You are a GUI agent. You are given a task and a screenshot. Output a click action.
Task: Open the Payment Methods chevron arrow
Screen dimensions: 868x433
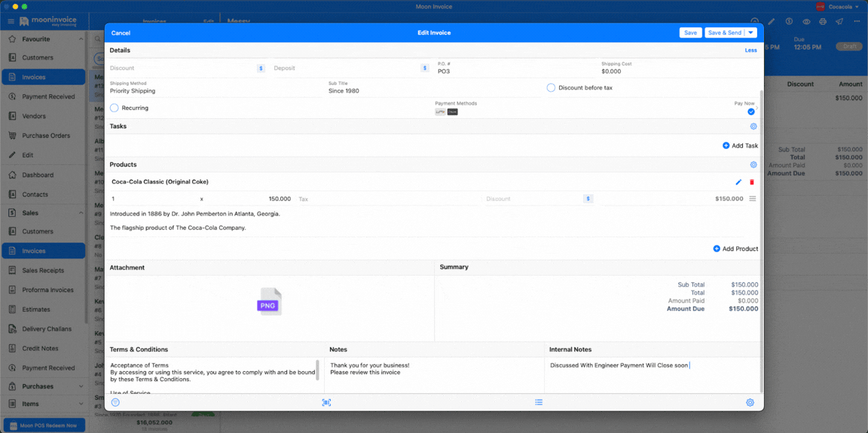757,108
